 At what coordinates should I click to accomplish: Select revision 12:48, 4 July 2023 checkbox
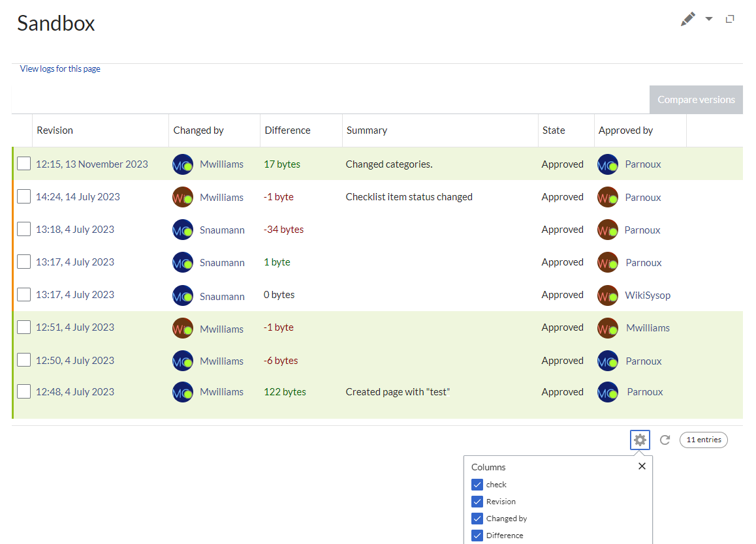tap(24, 391)
